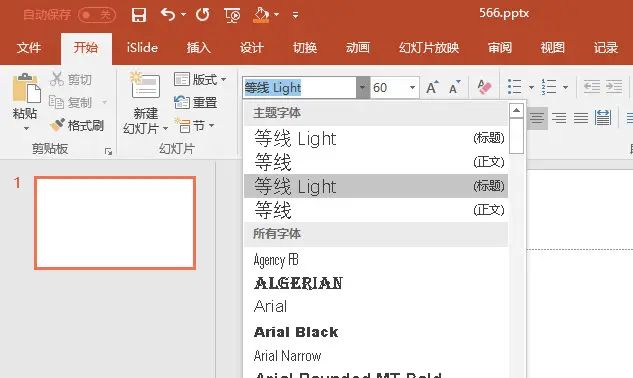Select highlighted 等线 Light (标题) entry
The width and height of the screenshot is (633, 378).
(376, 186)
